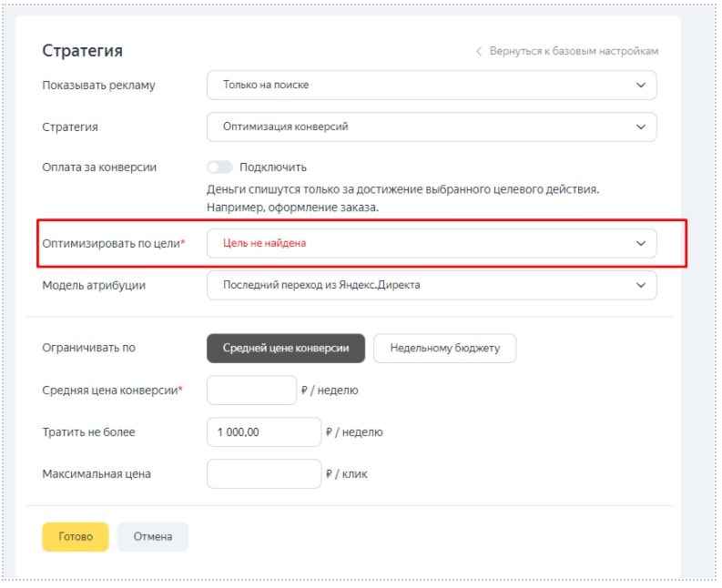
Task: Follow the 'Вернуться к базовым настройкам' link
Action: click(x=573, y=52)
